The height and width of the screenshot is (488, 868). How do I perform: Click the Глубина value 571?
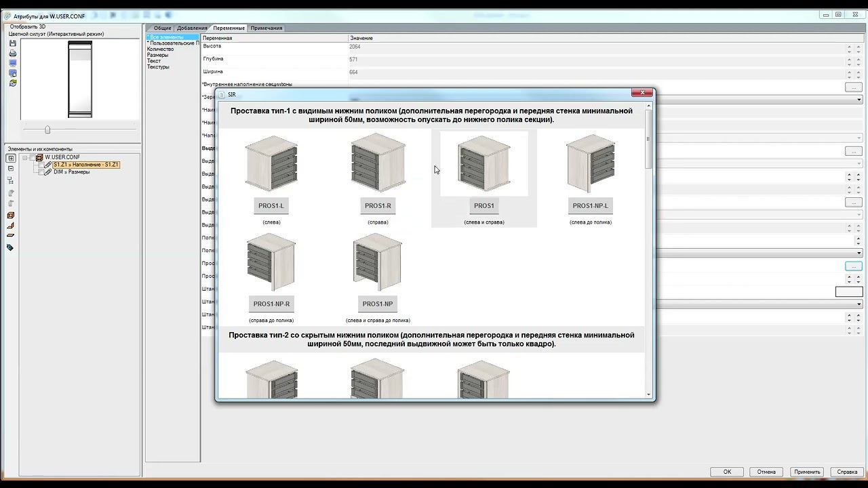coord(353,60)
